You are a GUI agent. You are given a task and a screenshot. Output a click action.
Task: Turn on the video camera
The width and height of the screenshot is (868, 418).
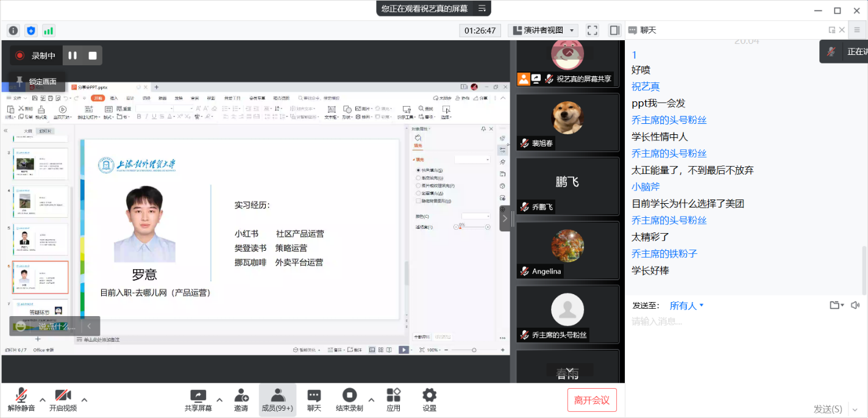click(x=63, y=400)
